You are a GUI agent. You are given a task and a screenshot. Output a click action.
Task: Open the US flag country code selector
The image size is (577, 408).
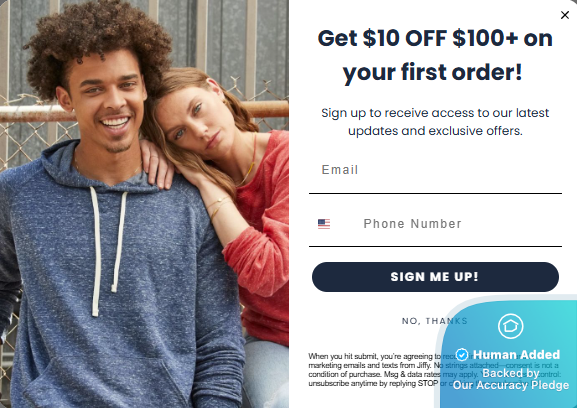click(324, 224)
